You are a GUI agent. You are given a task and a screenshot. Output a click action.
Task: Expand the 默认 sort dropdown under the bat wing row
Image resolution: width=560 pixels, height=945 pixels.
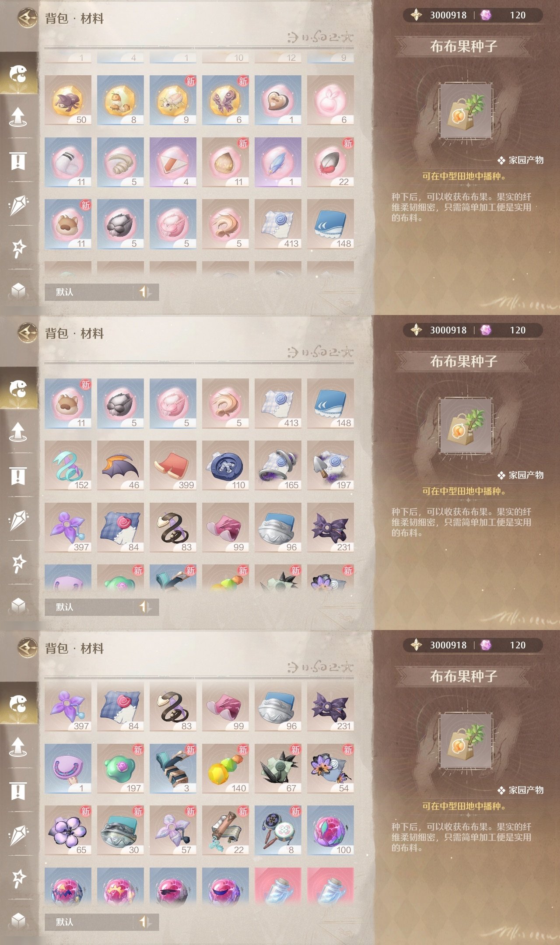90,607
